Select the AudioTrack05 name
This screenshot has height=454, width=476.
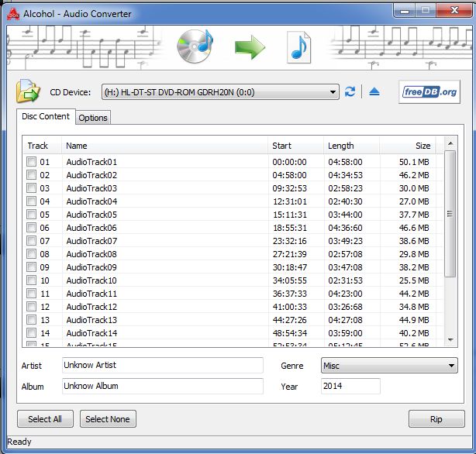(91, 215)
